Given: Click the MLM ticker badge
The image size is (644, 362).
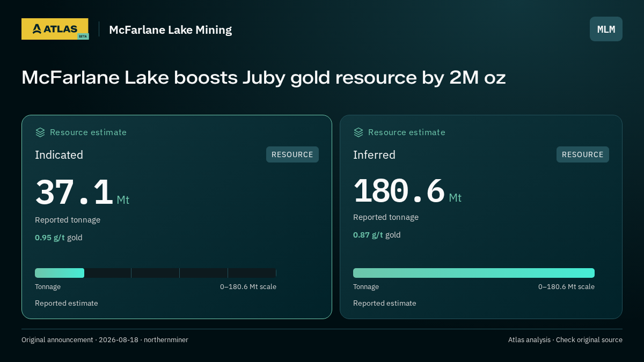Looking at the screenshot, I should (606, 29).
